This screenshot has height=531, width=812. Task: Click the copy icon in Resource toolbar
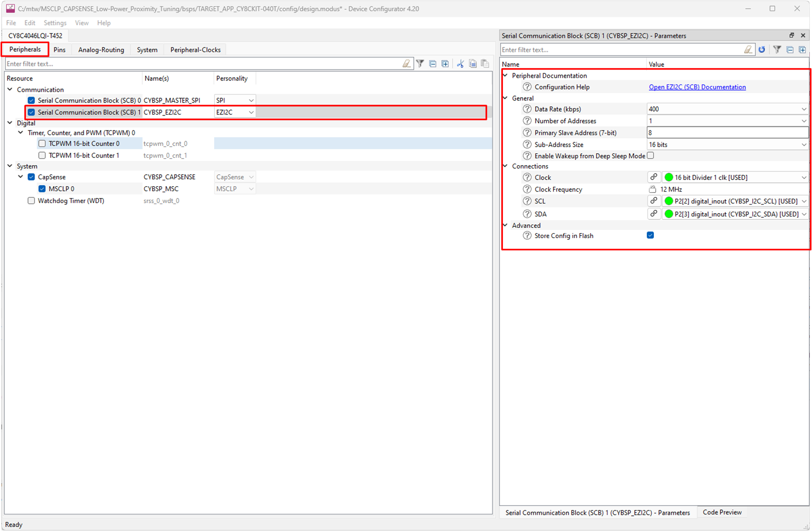tap(473, 64)
